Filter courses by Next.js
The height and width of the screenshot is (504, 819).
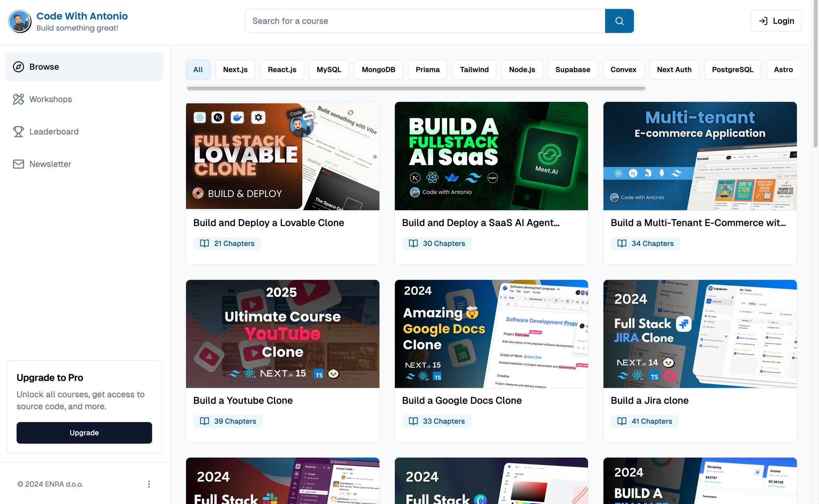[x=235, y=70]
